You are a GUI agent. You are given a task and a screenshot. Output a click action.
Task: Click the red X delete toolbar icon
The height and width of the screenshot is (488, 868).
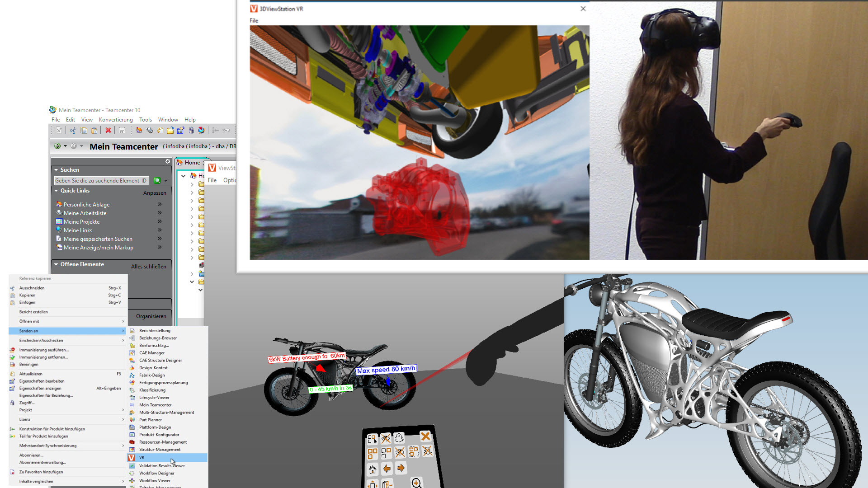click(108, 131)
